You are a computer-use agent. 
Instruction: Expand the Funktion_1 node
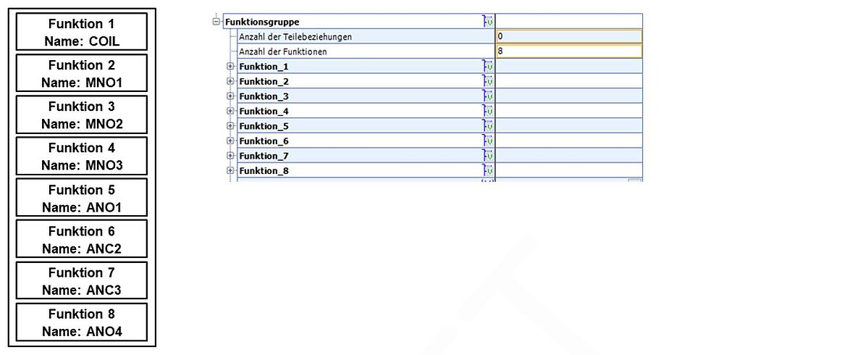[x=230, y=67]
